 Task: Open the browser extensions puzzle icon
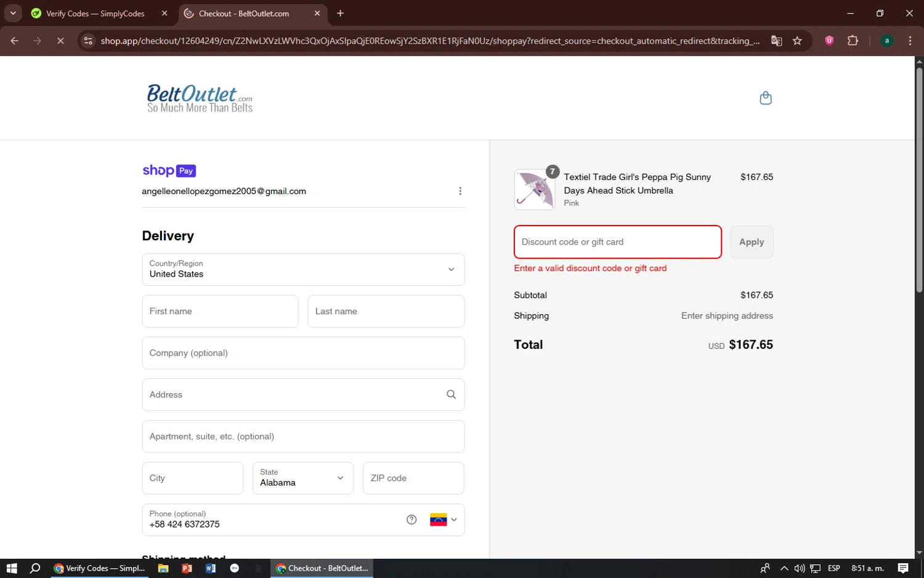[x=853, y=41]
